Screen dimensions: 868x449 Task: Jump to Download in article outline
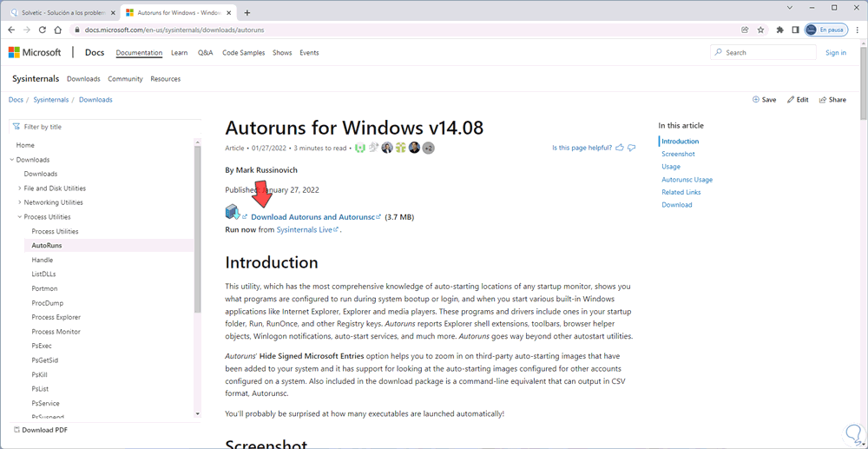(676, 205)
